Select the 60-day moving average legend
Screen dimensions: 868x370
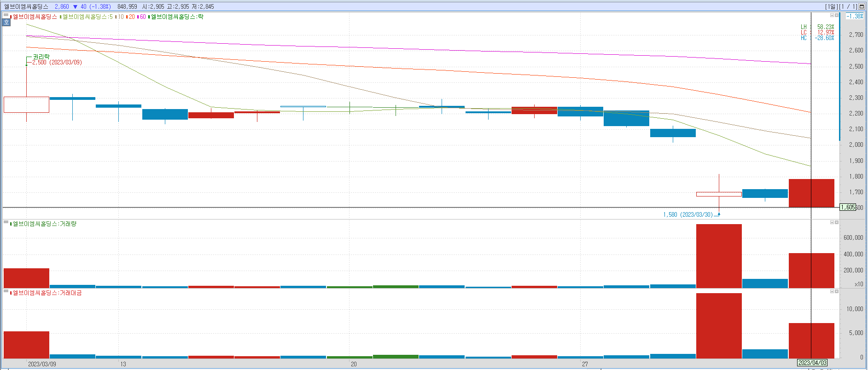click(x=142, y=17)
